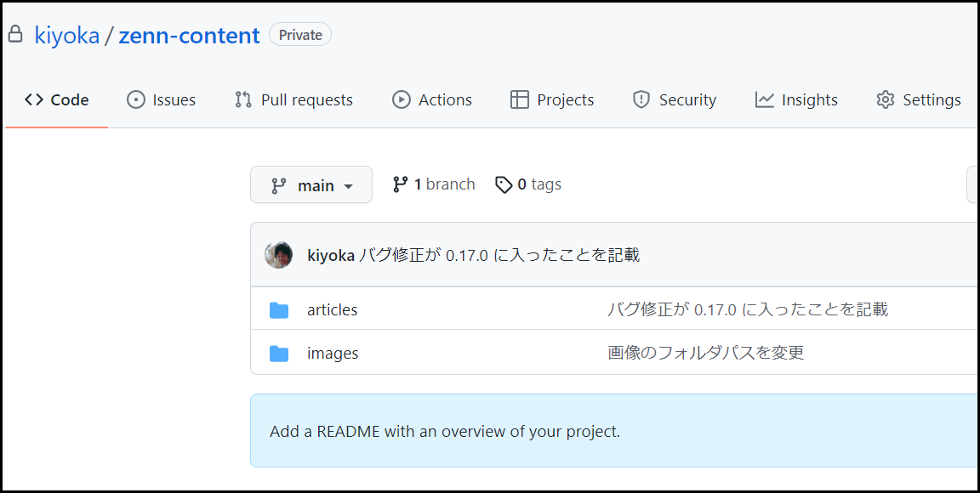Image resolution: width=980 pixels, height=493 pixels.
Task: Open the Code tab
Action: click(57, 100)
